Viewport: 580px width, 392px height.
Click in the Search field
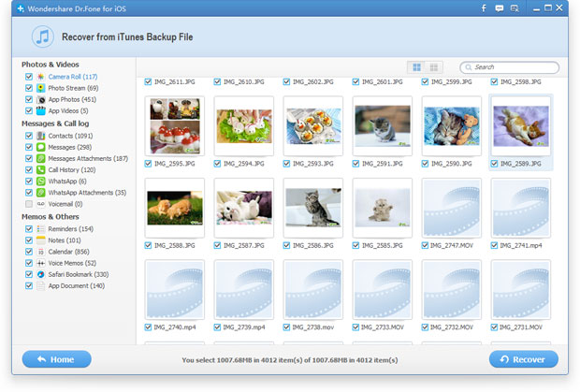[509, 67]
